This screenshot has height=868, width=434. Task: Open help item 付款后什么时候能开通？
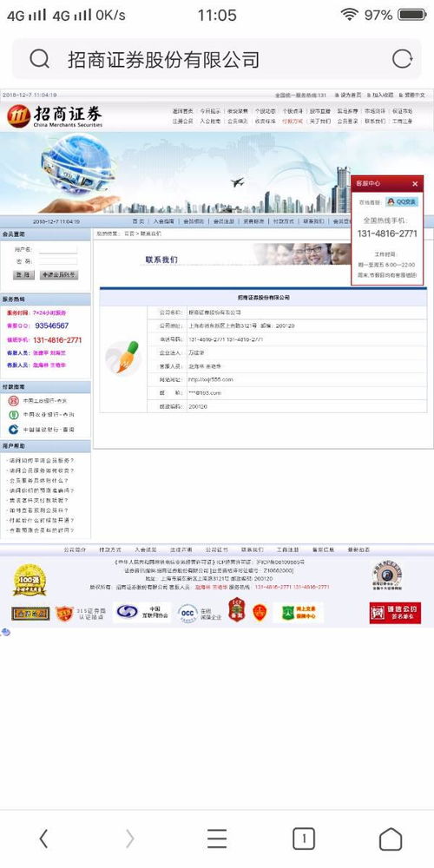(41, 520)
